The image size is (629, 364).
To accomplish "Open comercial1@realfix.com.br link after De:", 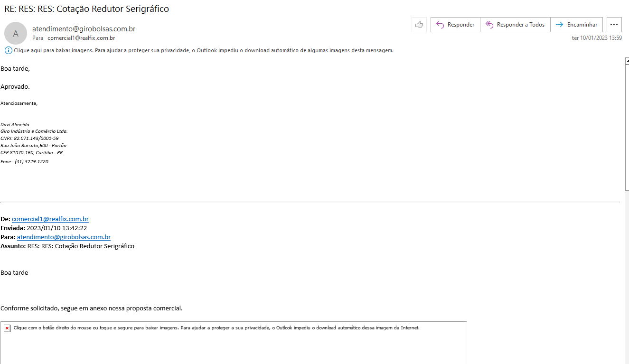I will tap(50, 219).
